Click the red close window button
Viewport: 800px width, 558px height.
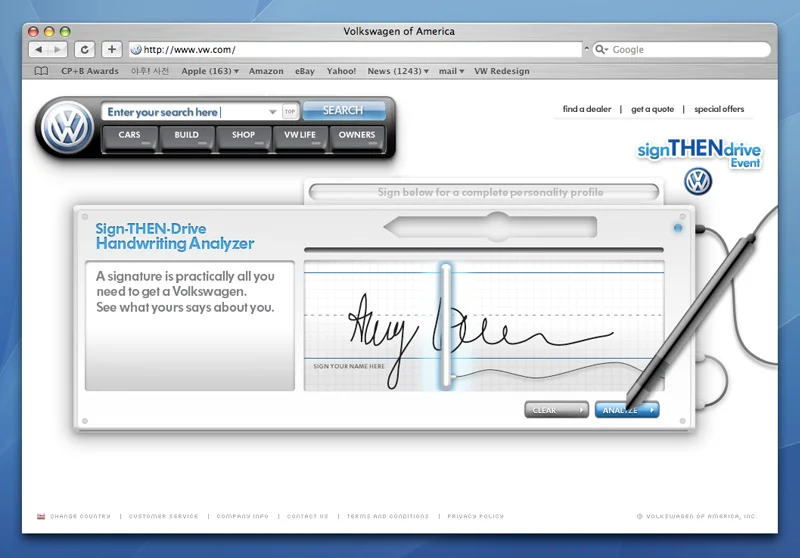point(33,32)
